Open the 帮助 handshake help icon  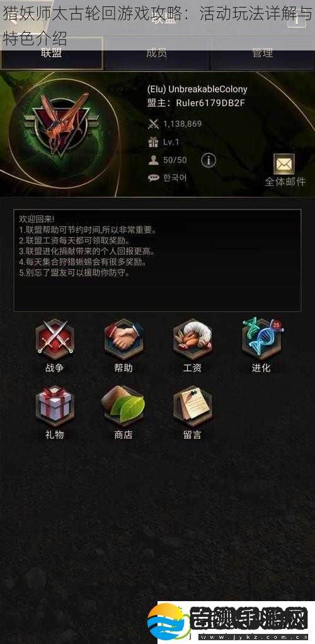tap(123, 339)
